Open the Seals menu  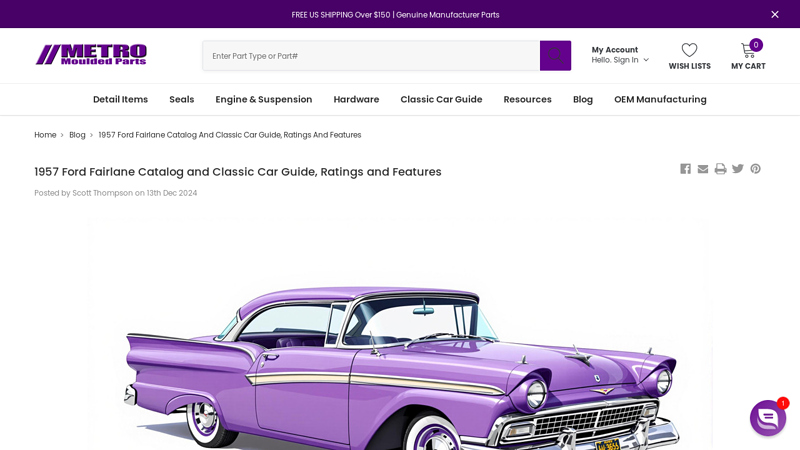(182, 99)
